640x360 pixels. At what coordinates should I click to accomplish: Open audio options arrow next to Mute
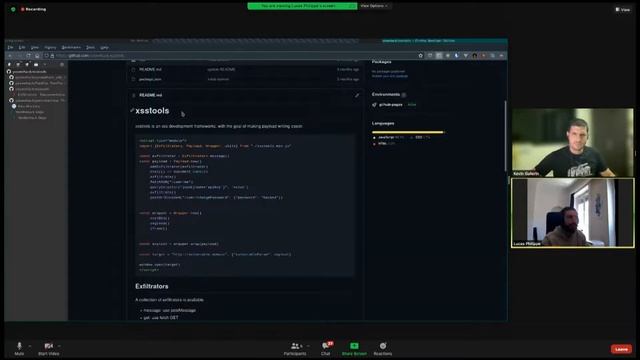tap(30, 346)
